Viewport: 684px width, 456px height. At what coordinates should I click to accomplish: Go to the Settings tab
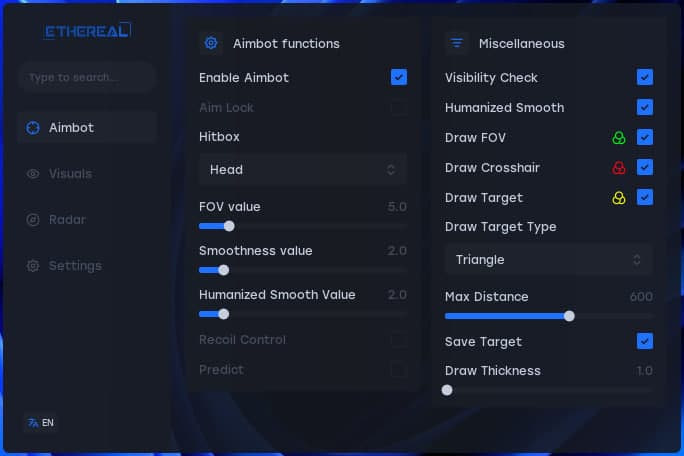[75, 266]
